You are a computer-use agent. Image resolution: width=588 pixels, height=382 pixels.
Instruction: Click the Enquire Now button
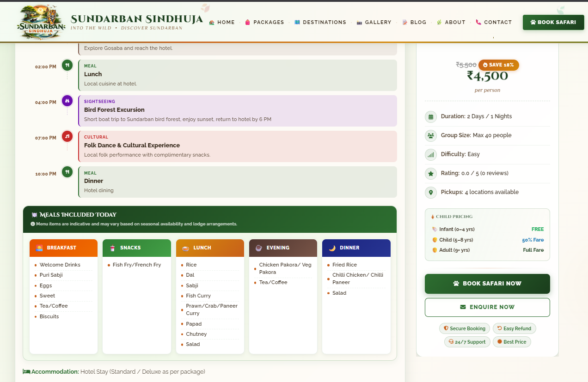(x=487, y=307)
